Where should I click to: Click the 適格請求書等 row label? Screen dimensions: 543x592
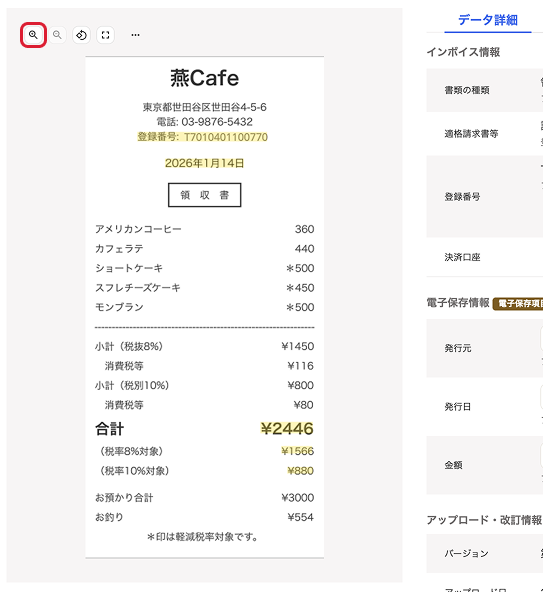(471, 134)
